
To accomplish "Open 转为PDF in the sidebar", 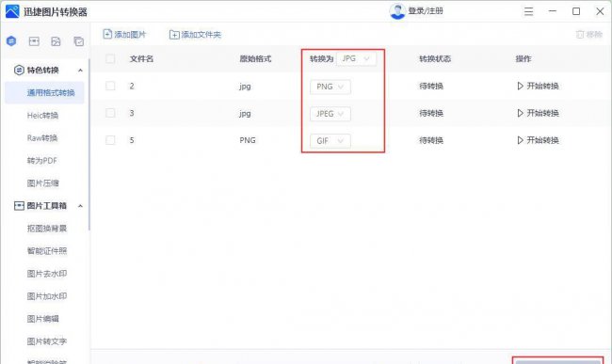I will point(42,161).
